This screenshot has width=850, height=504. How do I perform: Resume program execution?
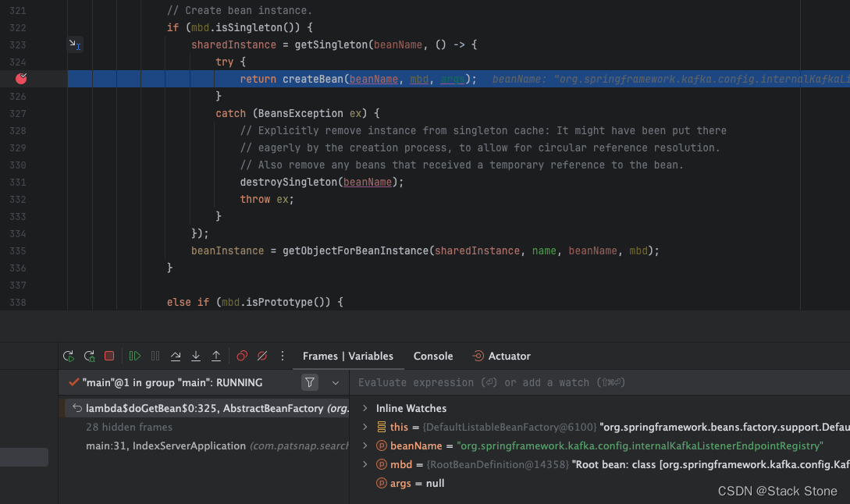pyautogui.click(x=135, y=356)
